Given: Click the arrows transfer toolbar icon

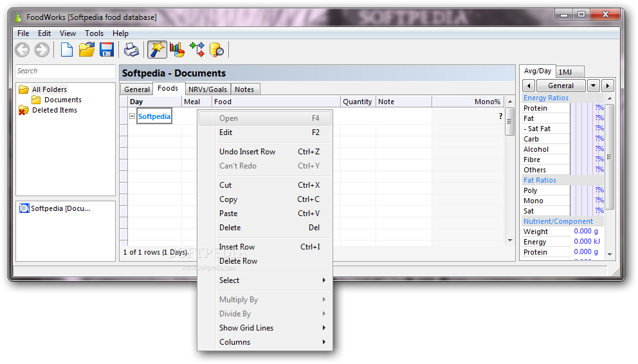Looking at the screenshot, I should click(x=197, y=50).
